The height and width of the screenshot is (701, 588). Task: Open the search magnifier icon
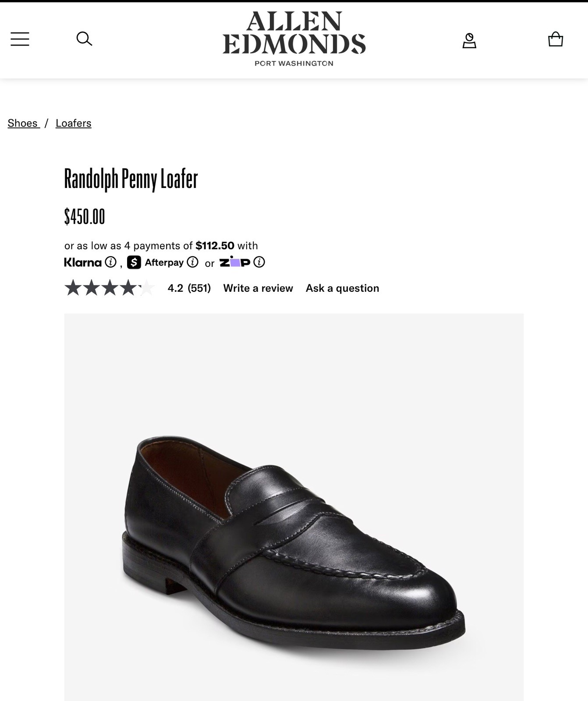pos(84,39)
